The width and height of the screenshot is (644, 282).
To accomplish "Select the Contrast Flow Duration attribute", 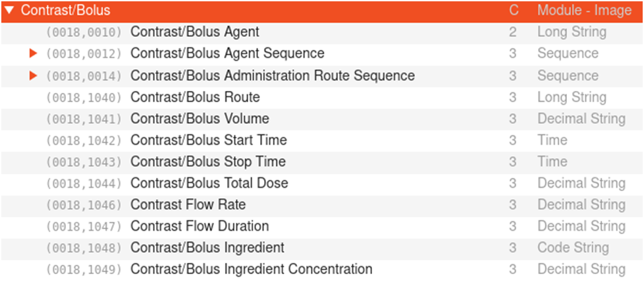I will 200,226.
